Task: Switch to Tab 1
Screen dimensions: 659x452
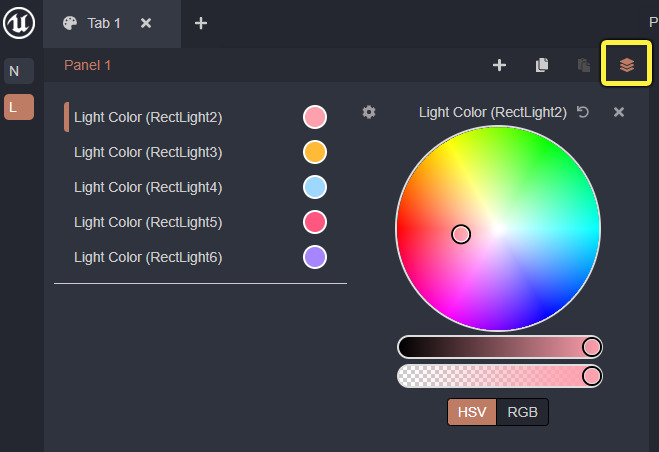Action: pos(103,23)
